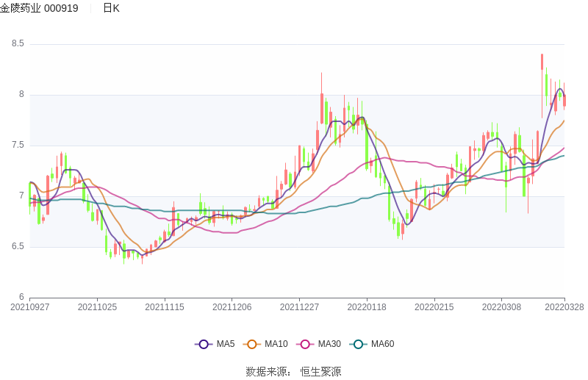Click the 20210927 date label on x-axis
The height and width of the screenshot is (380, 588).
coord(30,307)
